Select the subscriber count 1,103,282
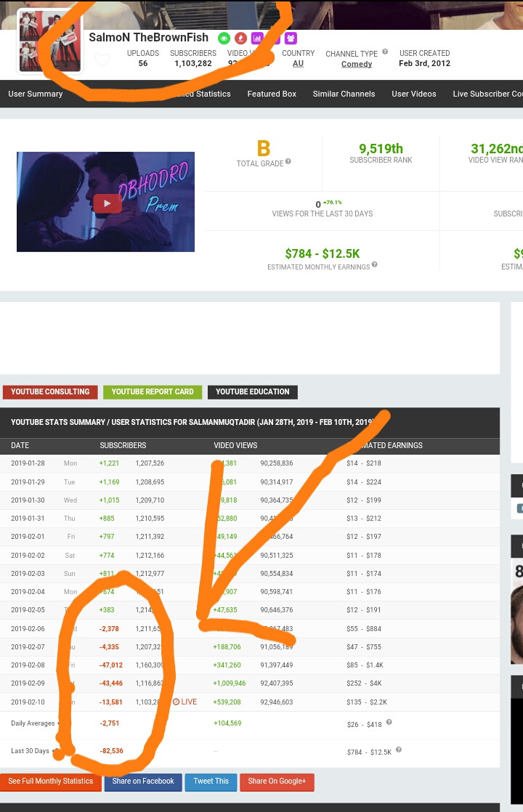Screen dimensions: 523x812 coord(193,63)
